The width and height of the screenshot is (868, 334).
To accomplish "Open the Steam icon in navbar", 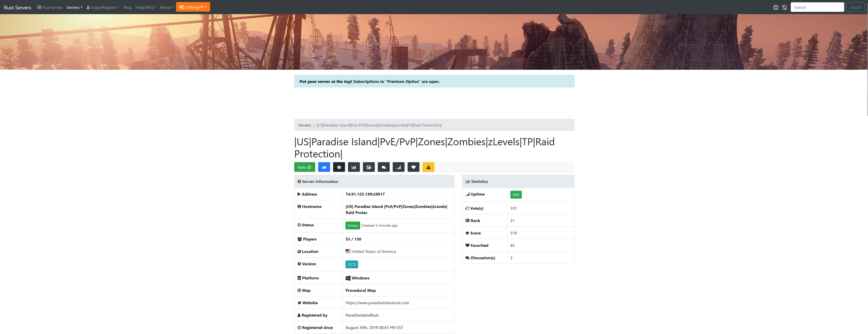I will click(784, 7).
